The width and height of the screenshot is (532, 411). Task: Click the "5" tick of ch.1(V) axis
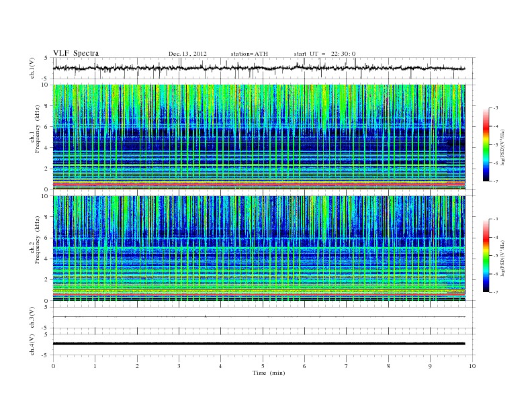coord(46,58)
